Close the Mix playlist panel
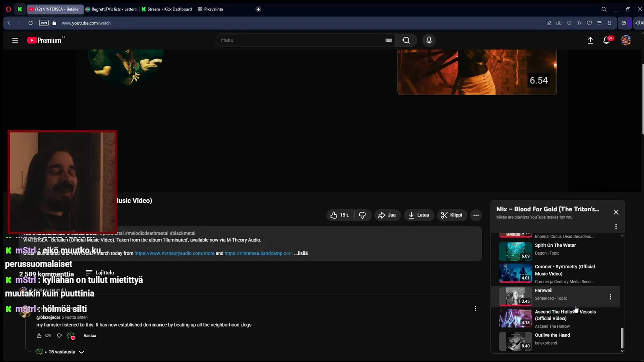 (x=616, y=212)
